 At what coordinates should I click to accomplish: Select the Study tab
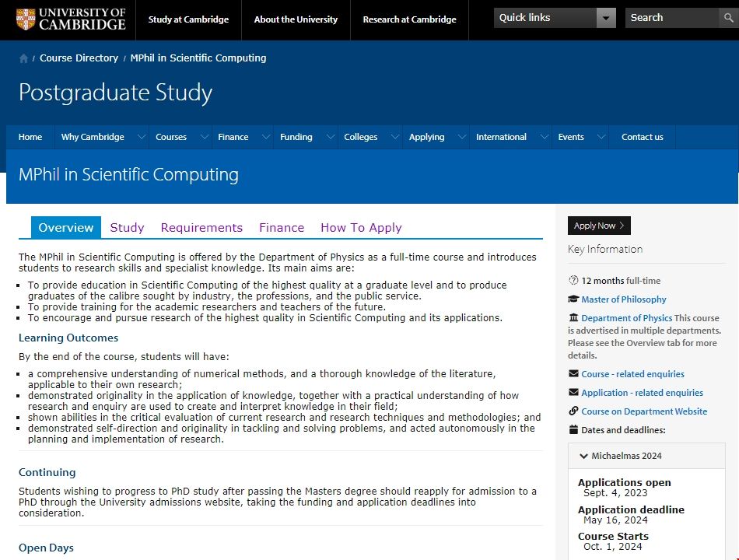pos(127,228)
